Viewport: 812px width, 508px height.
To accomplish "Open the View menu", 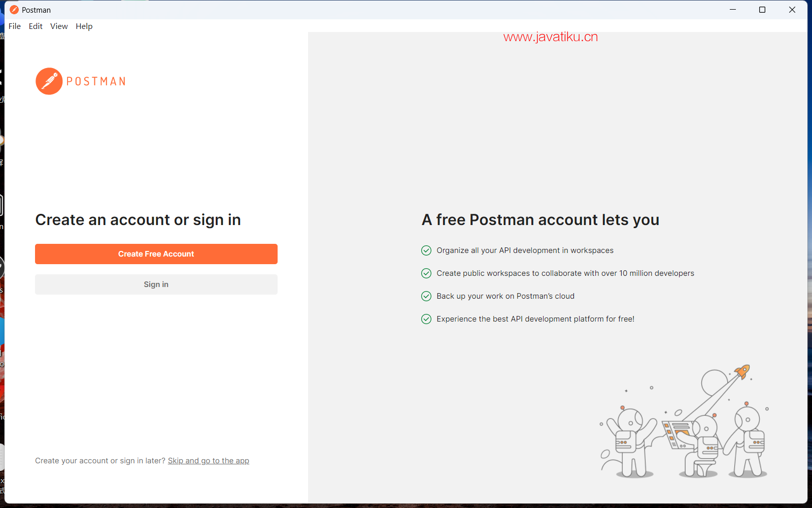I will (59, 26).
